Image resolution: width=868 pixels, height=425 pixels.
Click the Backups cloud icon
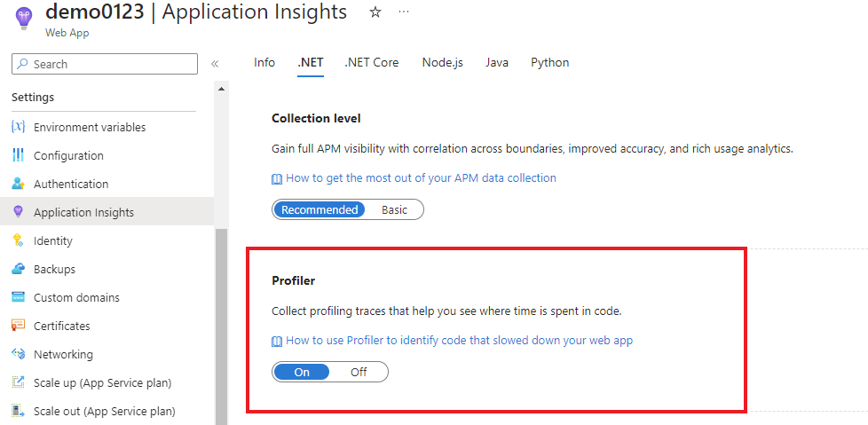[18, 269]
